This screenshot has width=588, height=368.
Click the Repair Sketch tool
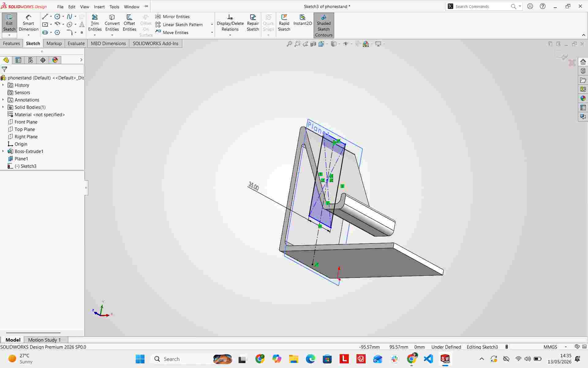(253, 23)
